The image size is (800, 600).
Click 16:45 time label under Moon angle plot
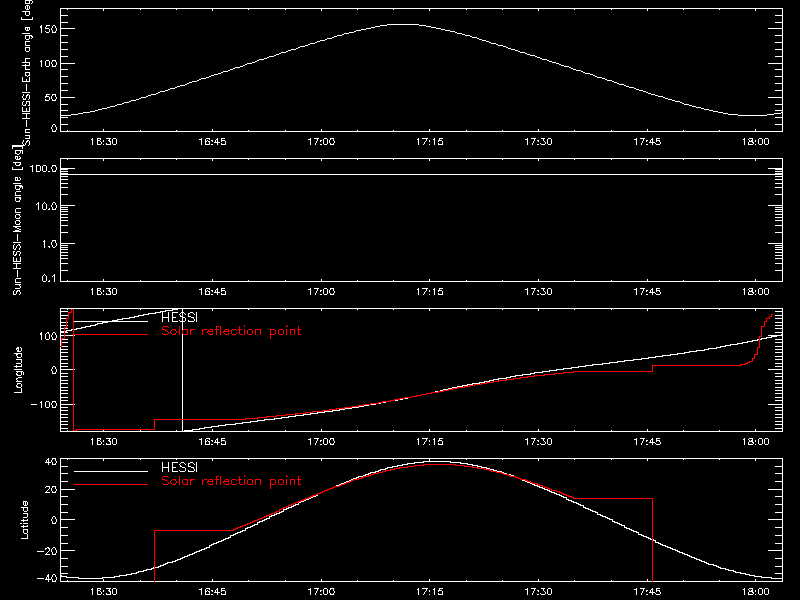click(212, 292)
